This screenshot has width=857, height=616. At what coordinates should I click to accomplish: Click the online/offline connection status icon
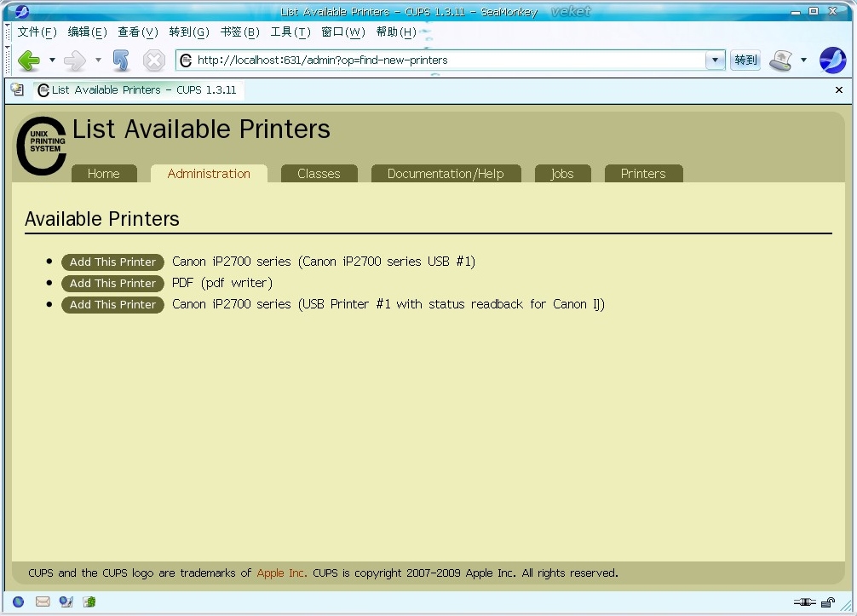(804, 602)
